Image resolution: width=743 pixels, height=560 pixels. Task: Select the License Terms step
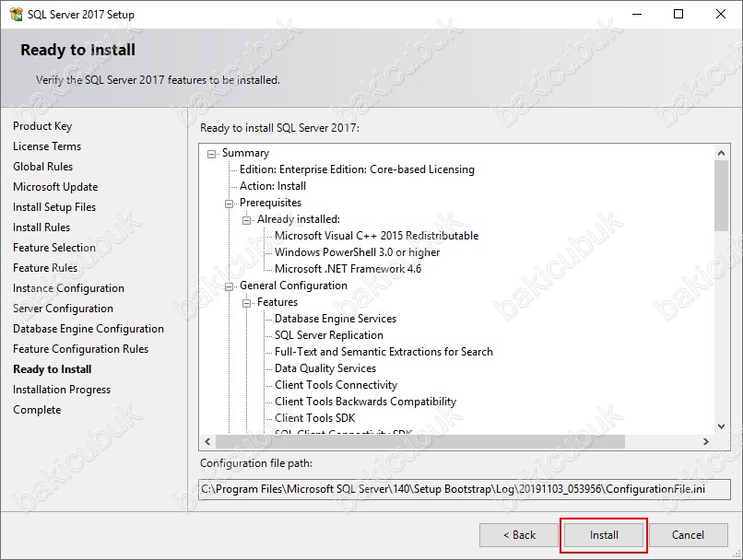tap(47, 146)
